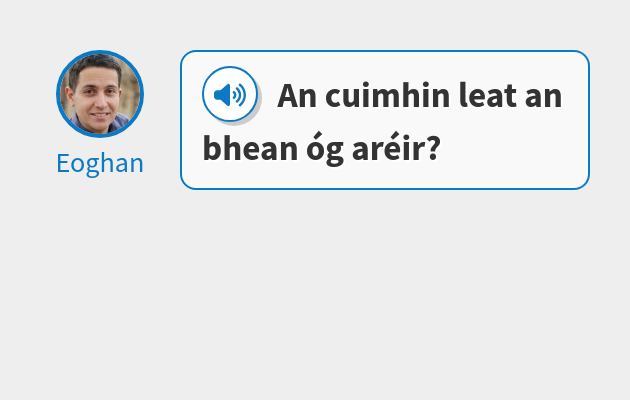Screen dimensions: 630x400
Task: Follow the Eoghan name link
Action: tap(100, 163)
